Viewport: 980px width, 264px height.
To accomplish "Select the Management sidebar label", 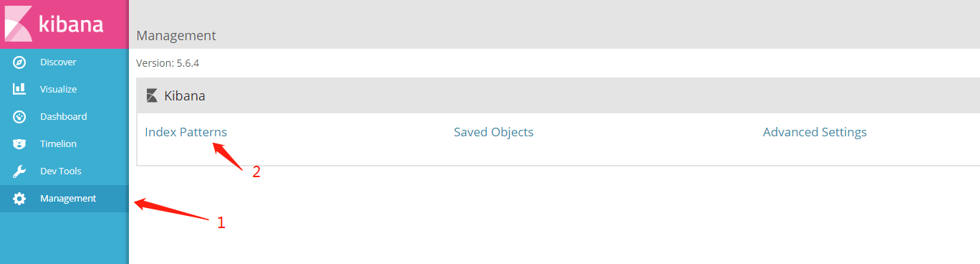I will pos(68,199).
